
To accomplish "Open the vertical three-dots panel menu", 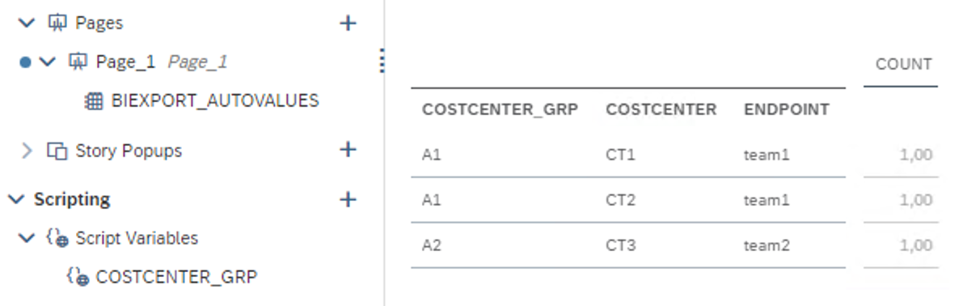I will tap(382, 61).
